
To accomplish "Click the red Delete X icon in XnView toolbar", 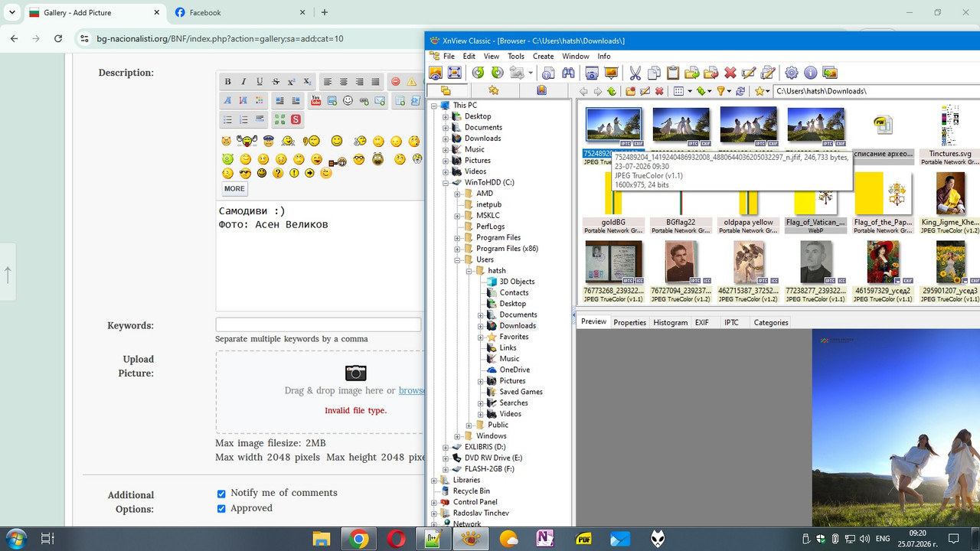I will click(x=730, y=73).
